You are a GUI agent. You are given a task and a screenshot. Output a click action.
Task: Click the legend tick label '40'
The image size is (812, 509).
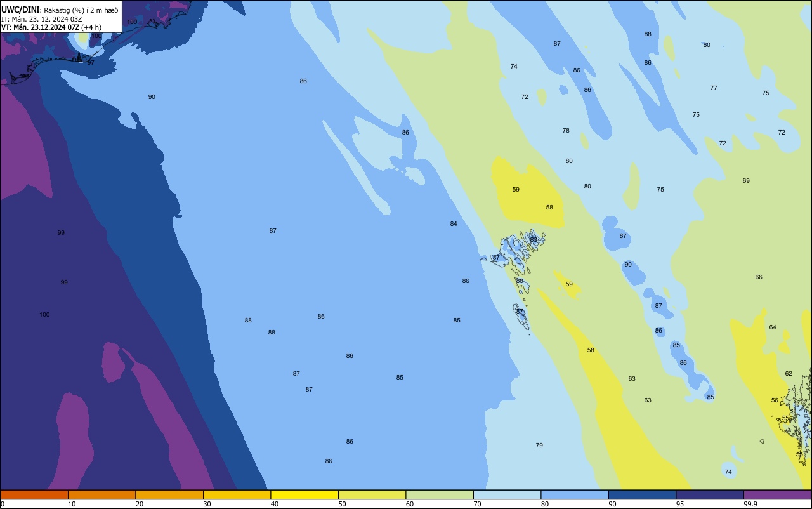[275, 504]
